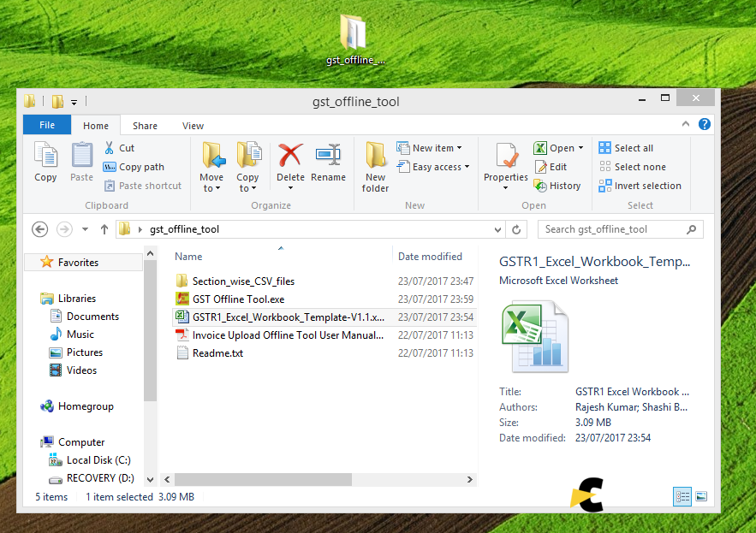Open Customize Quick Access Toolbar dropdown
Screen dimensions: 756x533
coord(74,102)
